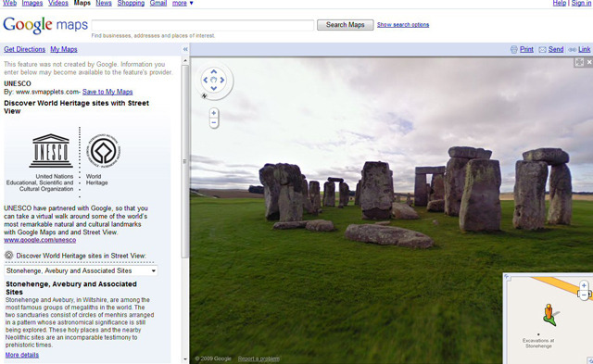The height and width of the screenshot is (364, 593).
Task: Open the Shopping tab
Action: pos(131,3)
